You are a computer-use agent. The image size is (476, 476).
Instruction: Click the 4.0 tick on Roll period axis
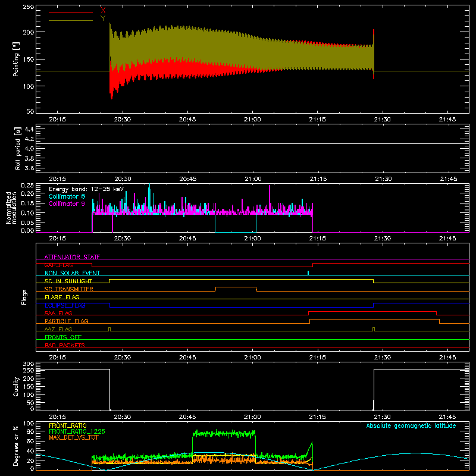point(29,149)
